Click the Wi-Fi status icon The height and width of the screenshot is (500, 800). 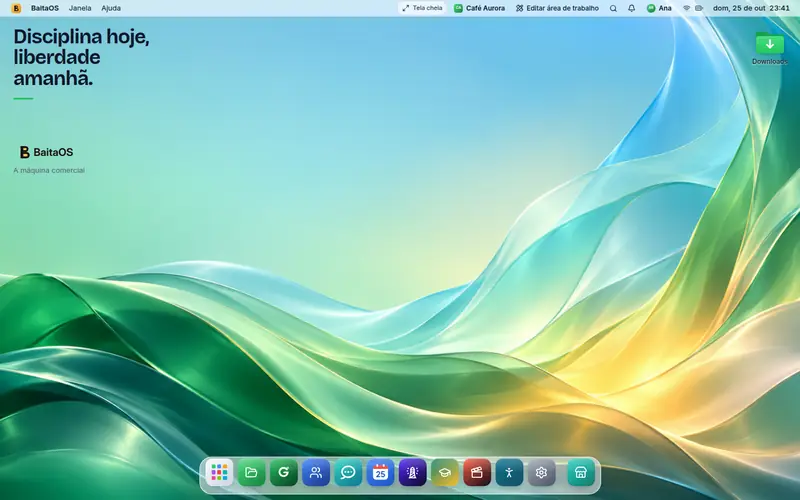687,8
